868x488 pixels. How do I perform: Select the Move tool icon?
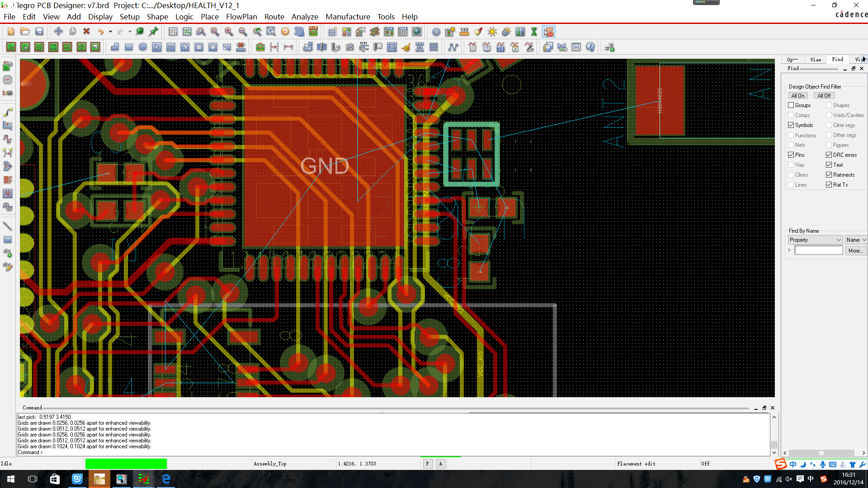pyautogui.click(x=58, y=32)
